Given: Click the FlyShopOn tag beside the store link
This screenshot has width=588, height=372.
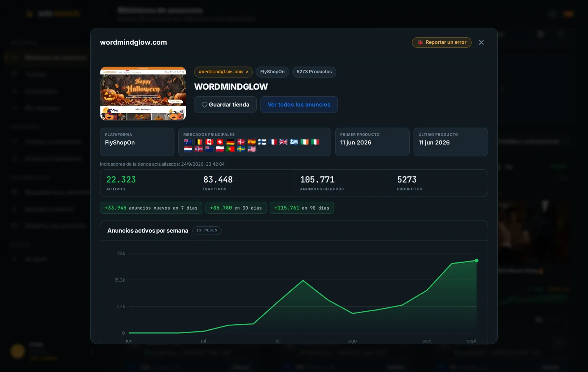Looking at the screenshot, I should [x=272, y=72].
